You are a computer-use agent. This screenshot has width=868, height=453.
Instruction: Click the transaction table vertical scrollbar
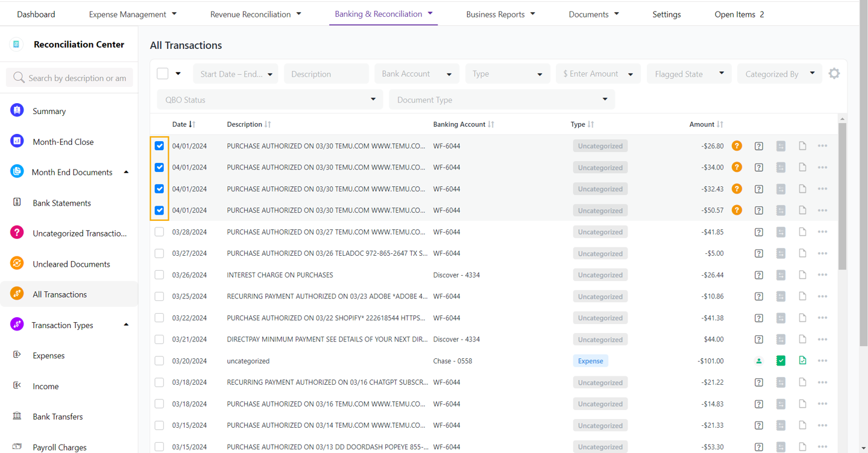pyautogui.click(x=842, y=196)
